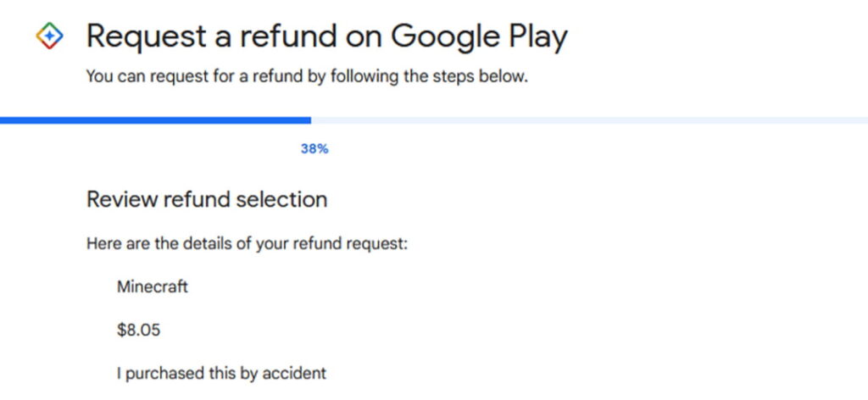Viewport: 868px width, 400px height.
Task: Click the word "accident" in the refund reason
Action: coord(296,373)
